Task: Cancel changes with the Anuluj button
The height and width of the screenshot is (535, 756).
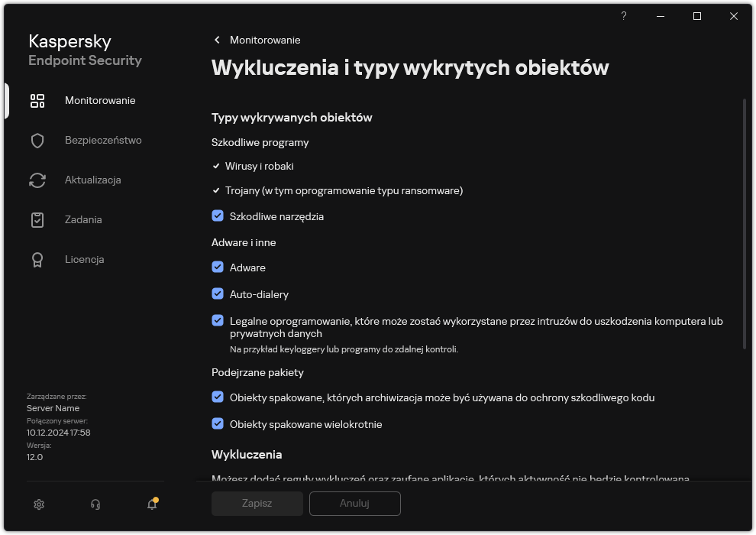Action: [x=354, y=503]
